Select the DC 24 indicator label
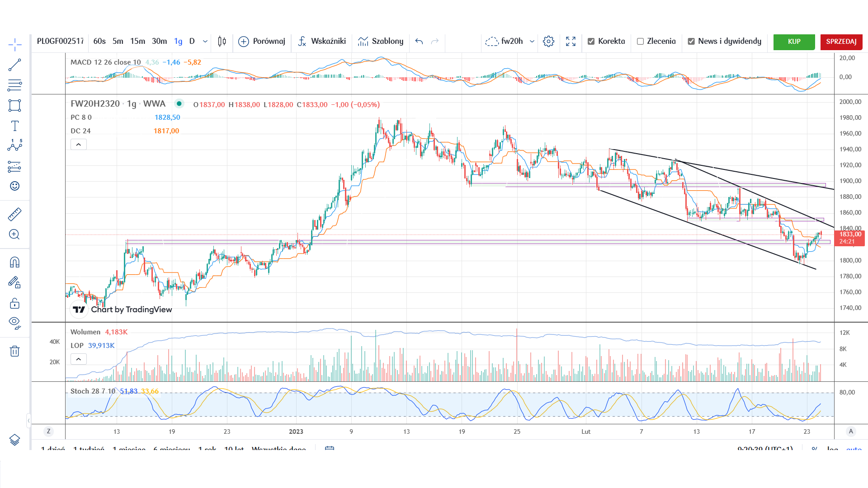The image size is (868, 488). [80, 131]
